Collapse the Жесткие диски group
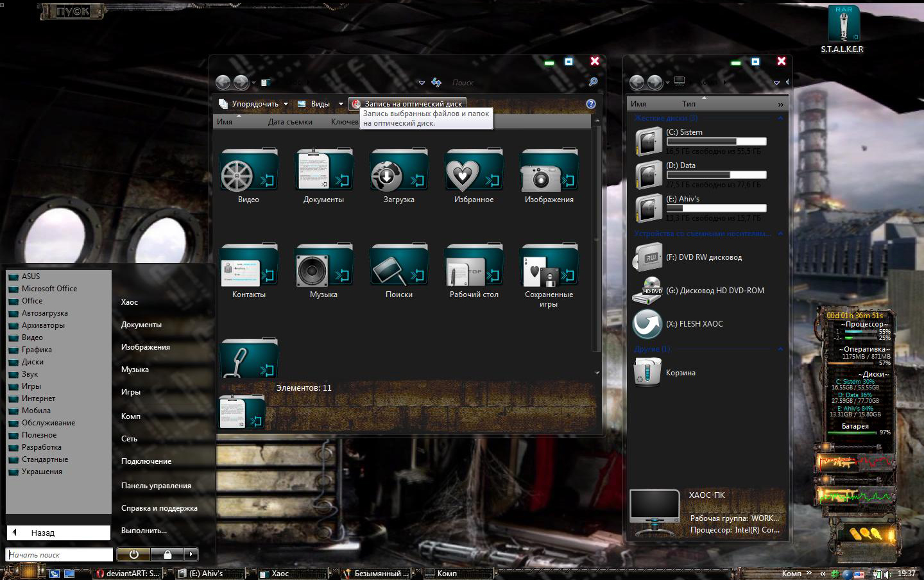 tap(780, 118)
